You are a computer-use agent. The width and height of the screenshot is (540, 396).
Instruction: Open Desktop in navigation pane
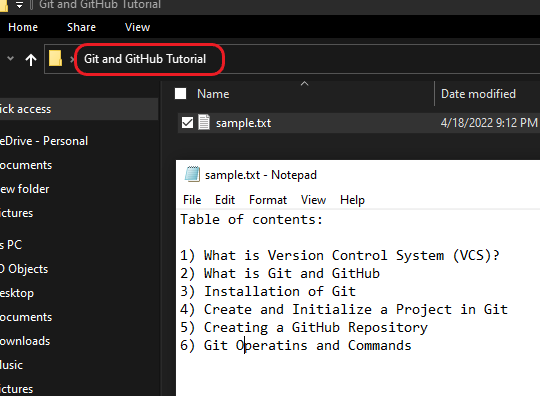pyautogui.click(x=17, y=293)
